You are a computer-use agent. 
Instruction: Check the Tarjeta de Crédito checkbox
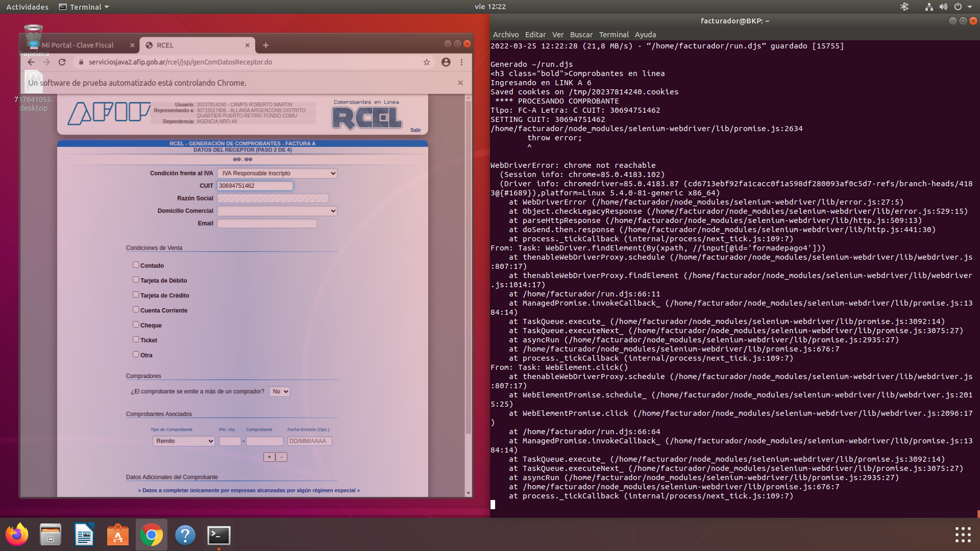136,294
